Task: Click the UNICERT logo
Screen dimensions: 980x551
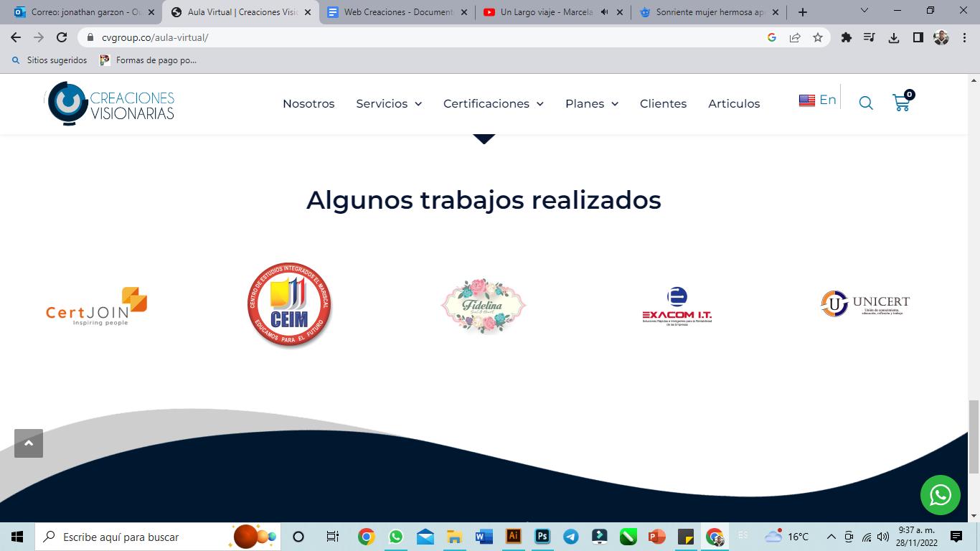Action: click(x=865, y=303)
